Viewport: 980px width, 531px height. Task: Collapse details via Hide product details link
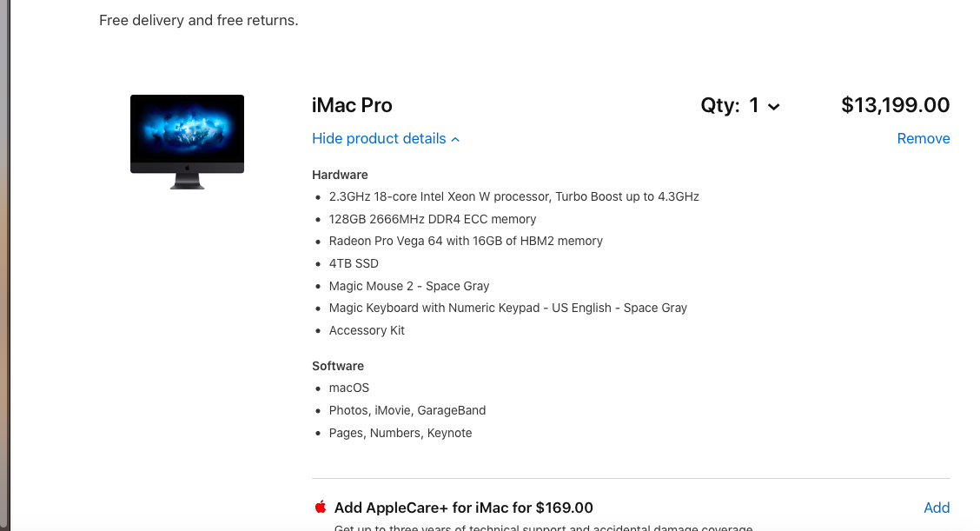point(379,139)
